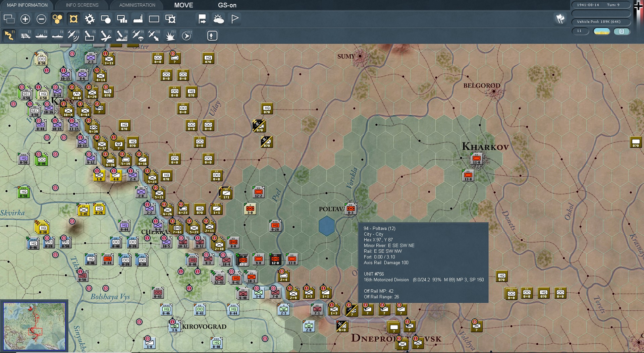Select Amphibious transport mode (F4)

pos(57,36)
